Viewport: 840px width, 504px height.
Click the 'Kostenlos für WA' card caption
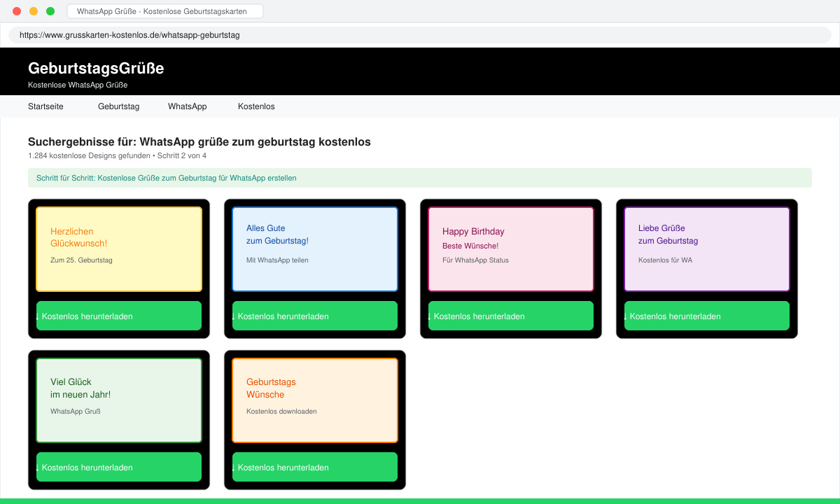[x=665, y=260]
